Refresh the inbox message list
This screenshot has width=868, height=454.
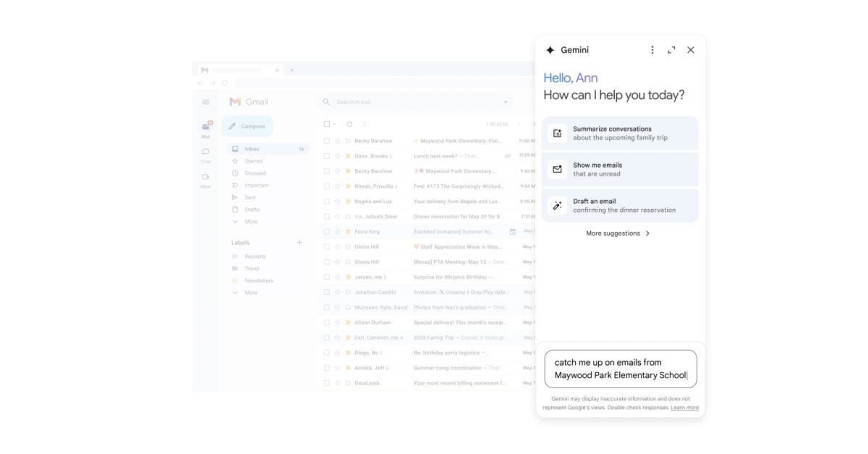coord(349,124)
